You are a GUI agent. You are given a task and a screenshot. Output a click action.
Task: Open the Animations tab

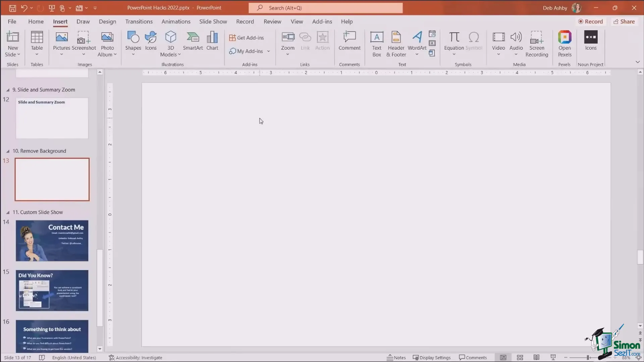(x=176, y=21)
